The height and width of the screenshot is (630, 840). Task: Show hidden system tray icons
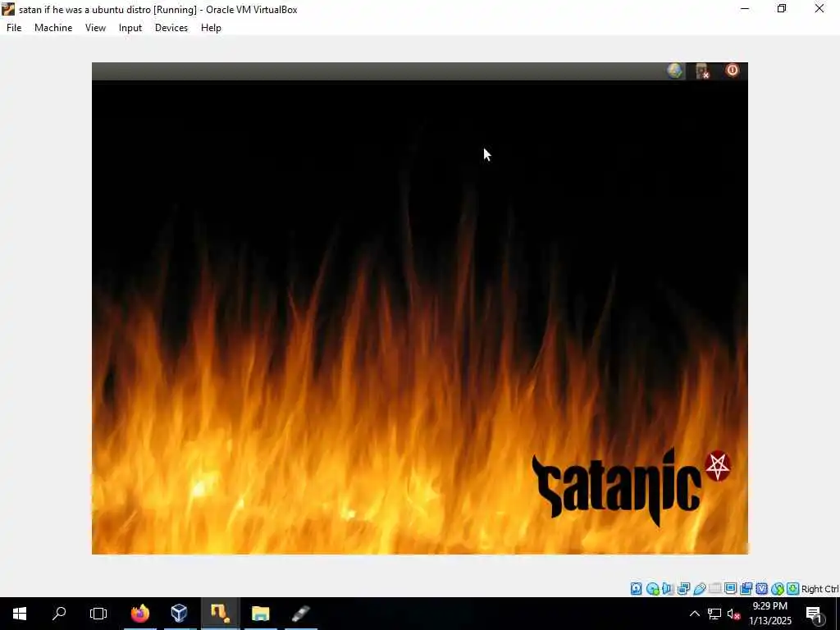point(694,614)
